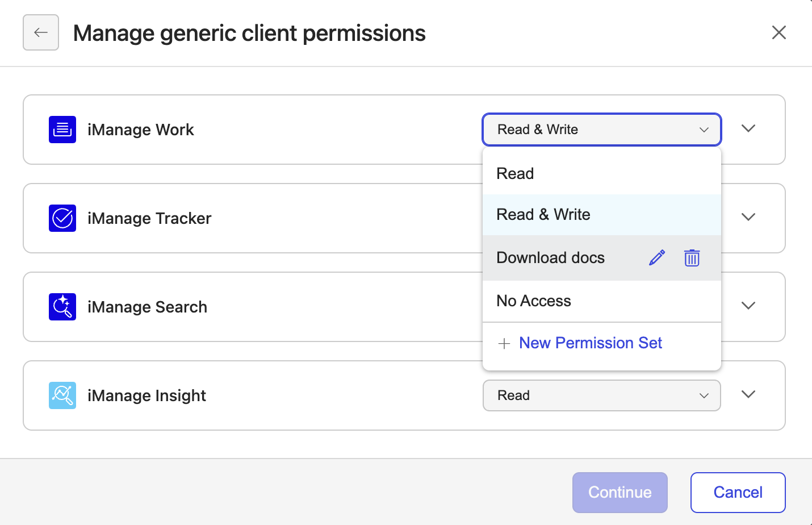Select the Read option in list

point(602,173)
